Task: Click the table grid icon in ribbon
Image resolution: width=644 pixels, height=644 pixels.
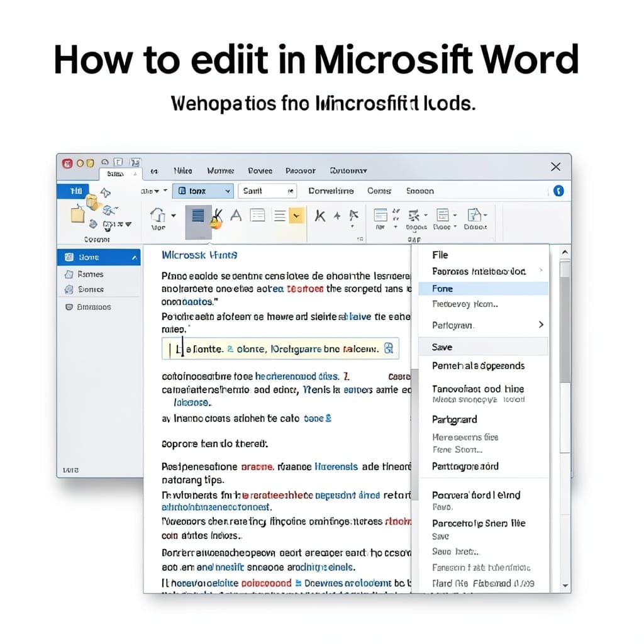Action: pyautogui.click(x=380, y=215)
